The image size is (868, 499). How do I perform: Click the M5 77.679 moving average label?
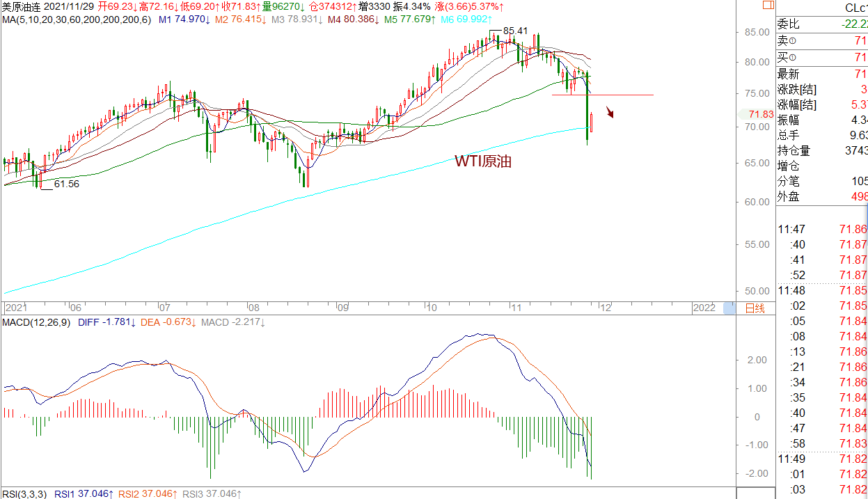pyautogui.click(x=410, y=19)
